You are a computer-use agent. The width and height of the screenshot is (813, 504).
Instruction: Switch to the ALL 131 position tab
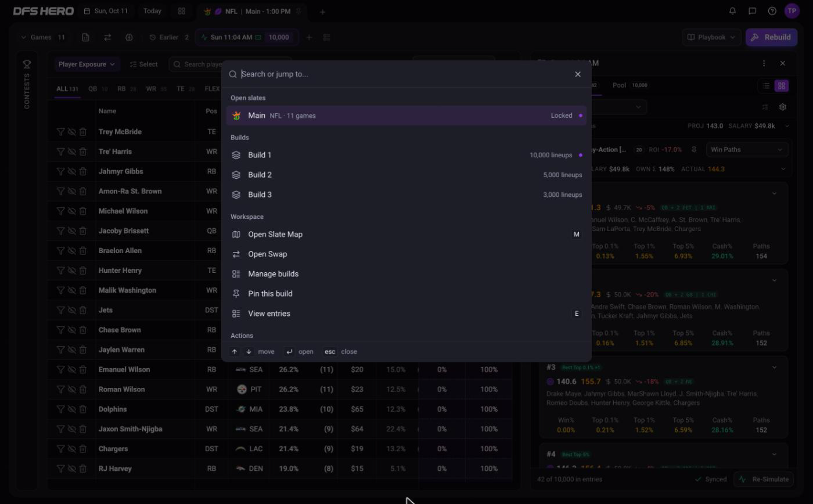tap(67, 89)
